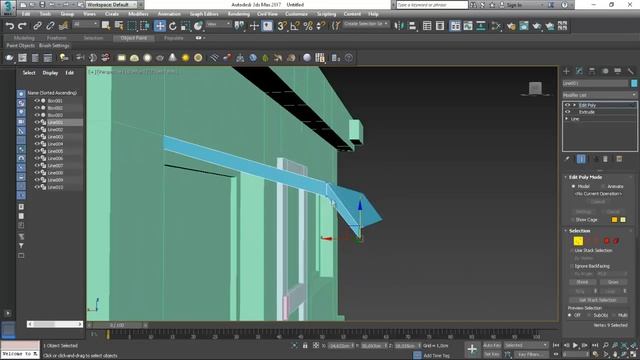Click the Mirror tool icon
This screenshot has width=640, height=360.
point(399,26)
